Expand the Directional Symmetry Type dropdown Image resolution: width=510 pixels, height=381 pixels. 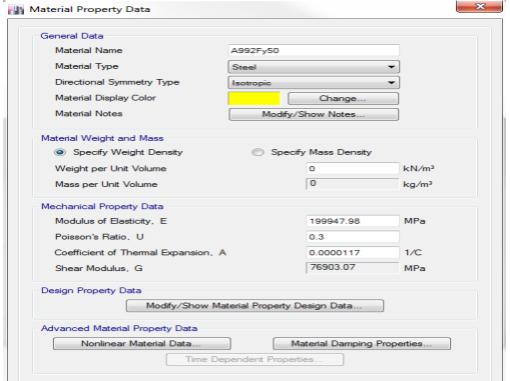pos(314,83)
